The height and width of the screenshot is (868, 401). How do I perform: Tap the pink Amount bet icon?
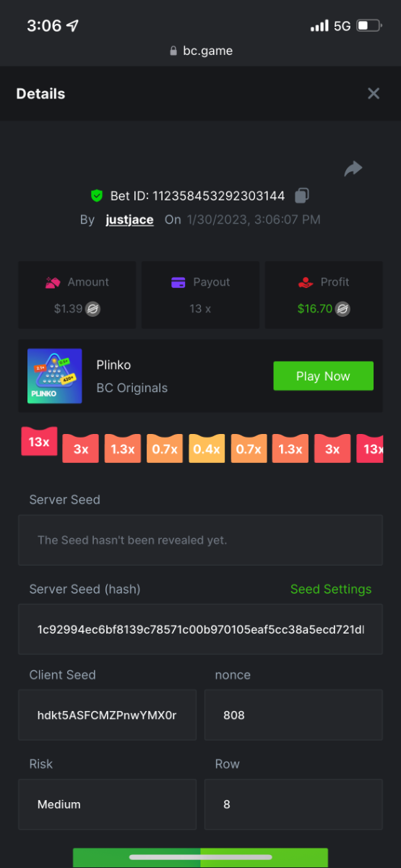(x=52, y=282)
